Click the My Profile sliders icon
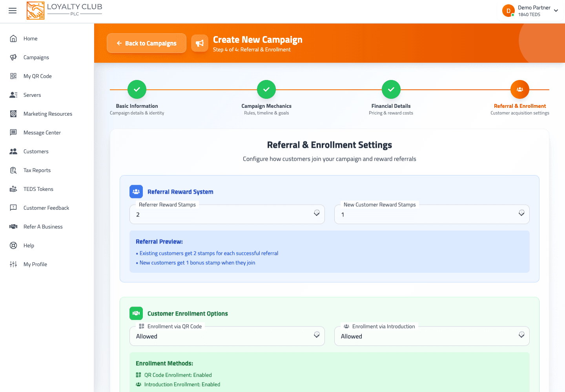The image size is (565, 392). [x=13, y=264]
